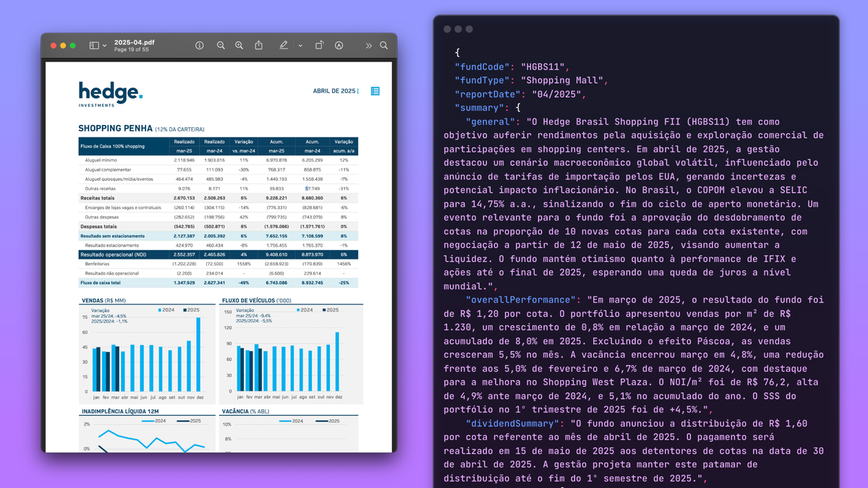The width and height of the screenshot is (868, 488).
Task: Rotate the page with the rotate icon
Action: pyautogui.click(x=319, y=46)
